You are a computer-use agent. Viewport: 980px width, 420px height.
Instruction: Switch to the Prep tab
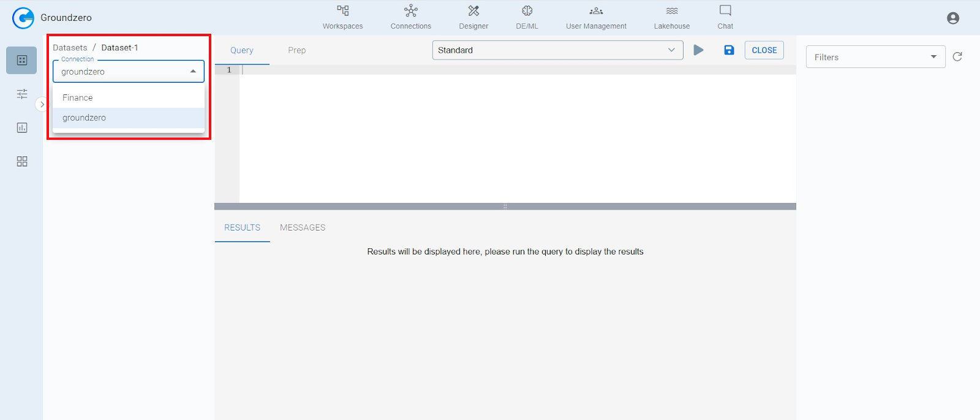click(296, 50)
